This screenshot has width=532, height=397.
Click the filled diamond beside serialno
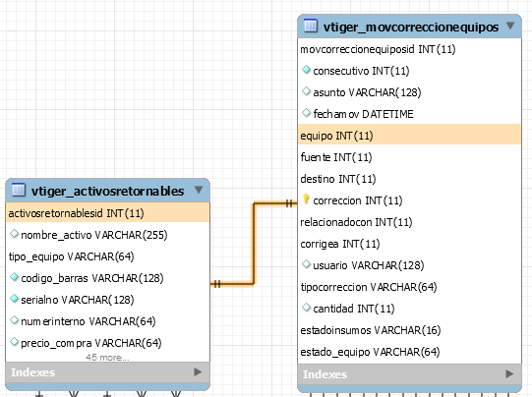(14, 299)
